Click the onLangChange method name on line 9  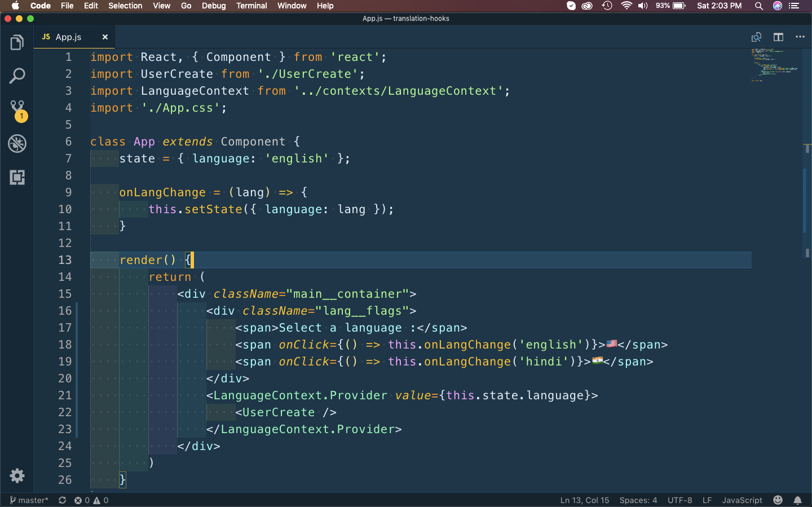(162, 192)
